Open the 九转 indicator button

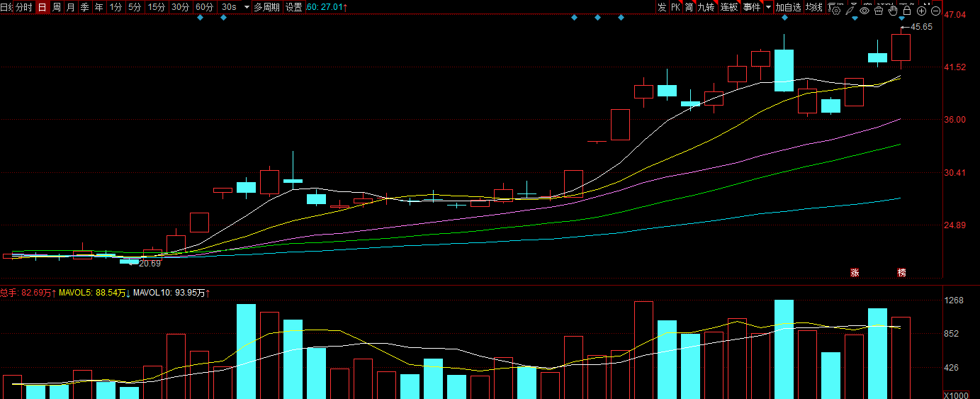tap(706, 7)
